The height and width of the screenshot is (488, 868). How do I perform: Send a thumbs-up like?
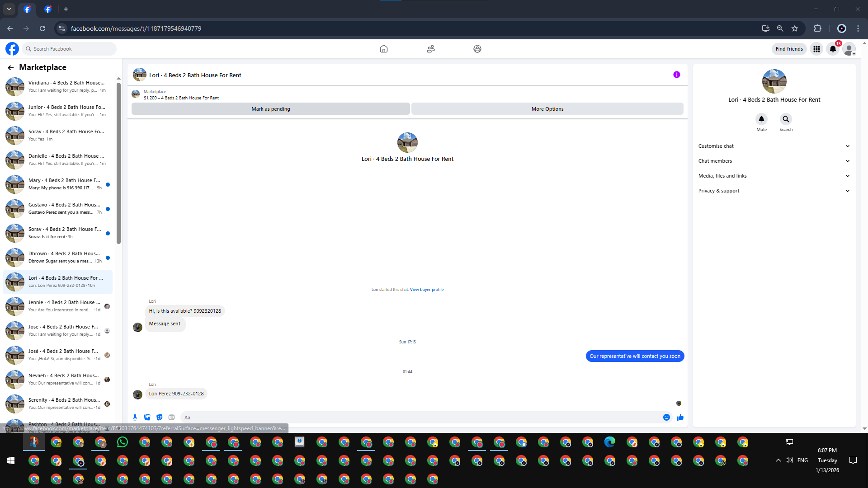(680, 418)
